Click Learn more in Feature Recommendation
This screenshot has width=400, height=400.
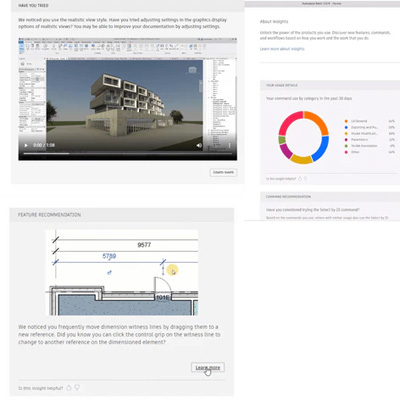pos(208,367)
